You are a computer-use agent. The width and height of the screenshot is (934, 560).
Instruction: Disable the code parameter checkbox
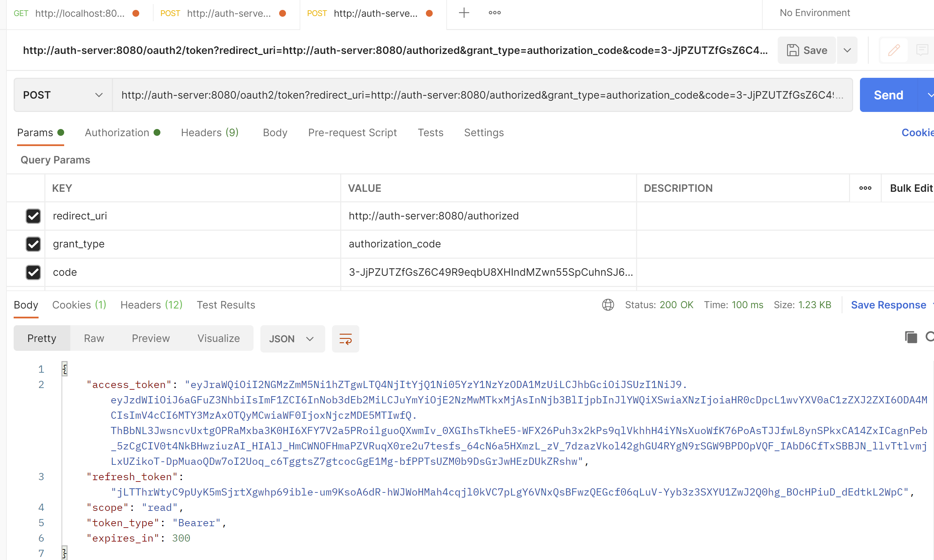33,272
